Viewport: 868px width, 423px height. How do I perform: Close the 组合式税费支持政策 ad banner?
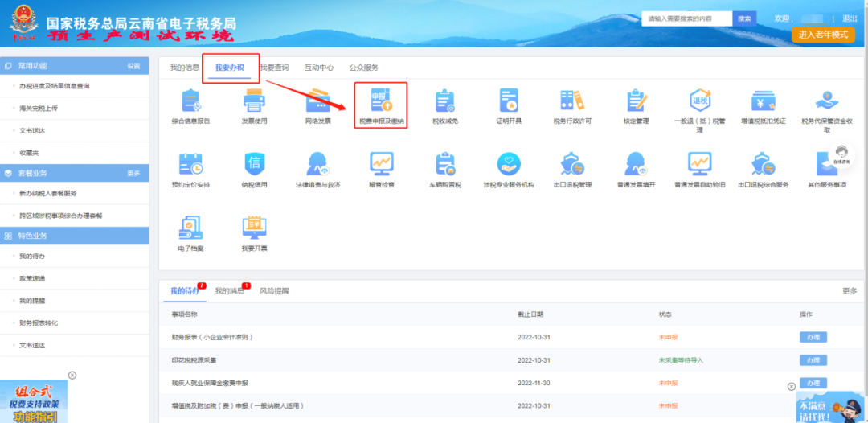[72, 375]
